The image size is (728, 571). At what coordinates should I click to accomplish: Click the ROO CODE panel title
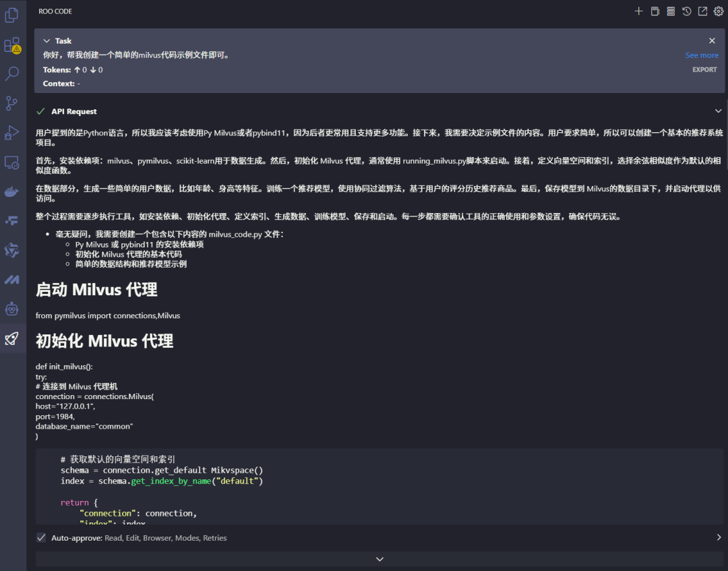pyautogui.click(x=55, y=11)
